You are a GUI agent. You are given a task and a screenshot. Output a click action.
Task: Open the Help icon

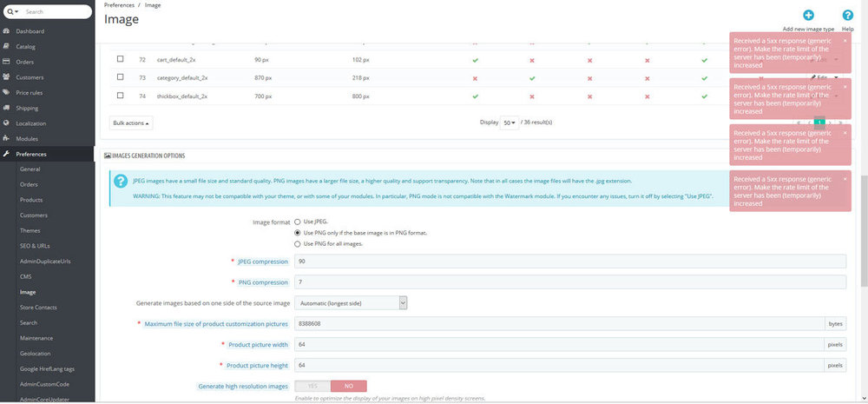pos(847,16)
